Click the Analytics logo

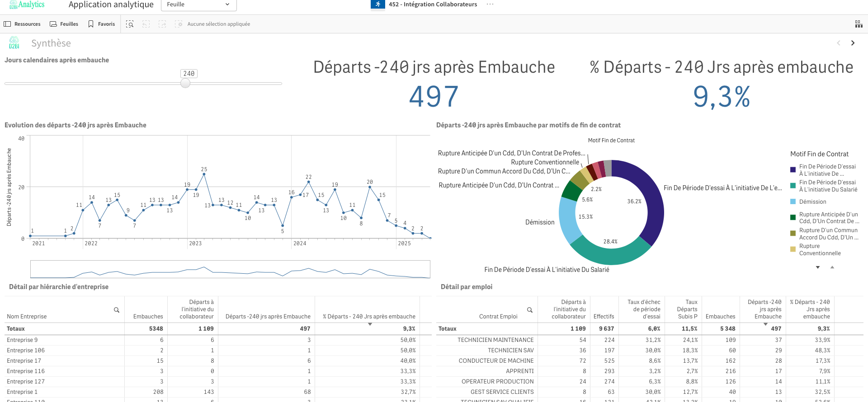(27, 5)
